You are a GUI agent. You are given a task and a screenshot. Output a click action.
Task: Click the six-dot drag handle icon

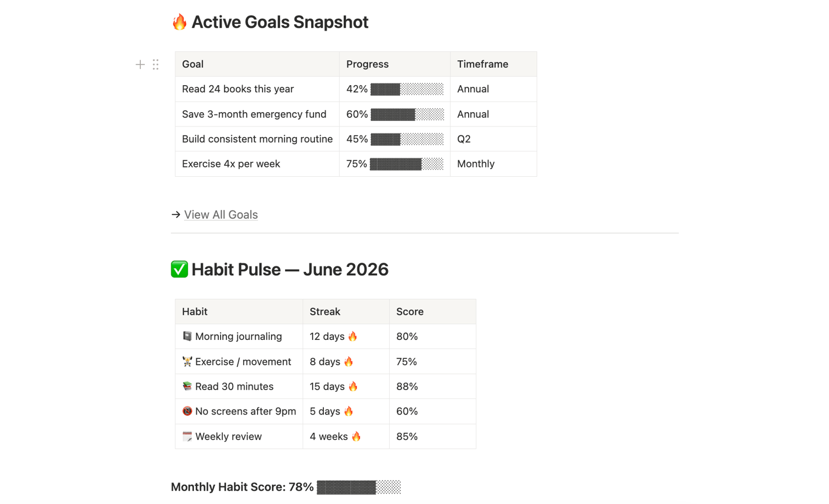(x=156, y=65)
